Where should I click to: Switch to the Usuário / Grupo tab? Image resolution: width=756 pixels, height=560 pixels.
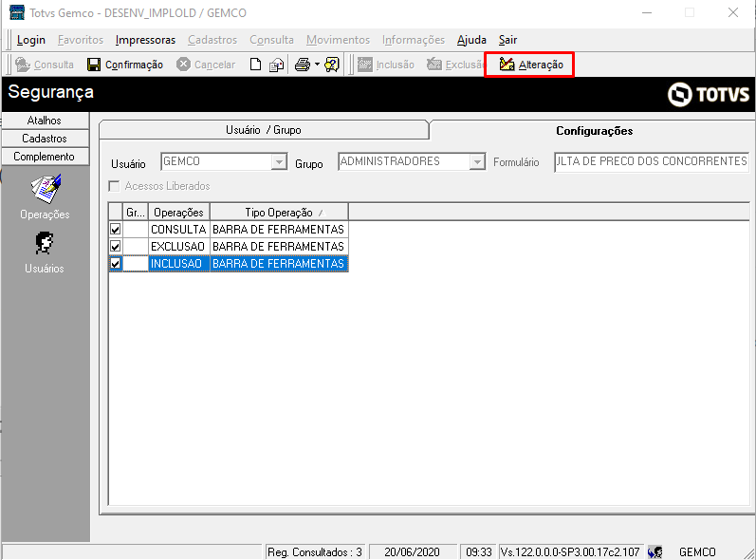point(264,130)
